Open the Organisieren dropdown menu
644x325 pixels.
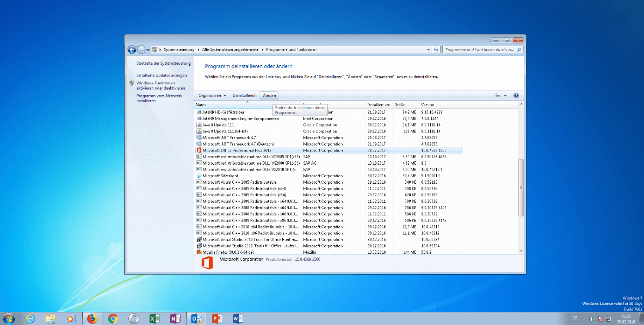click(212, 95)
